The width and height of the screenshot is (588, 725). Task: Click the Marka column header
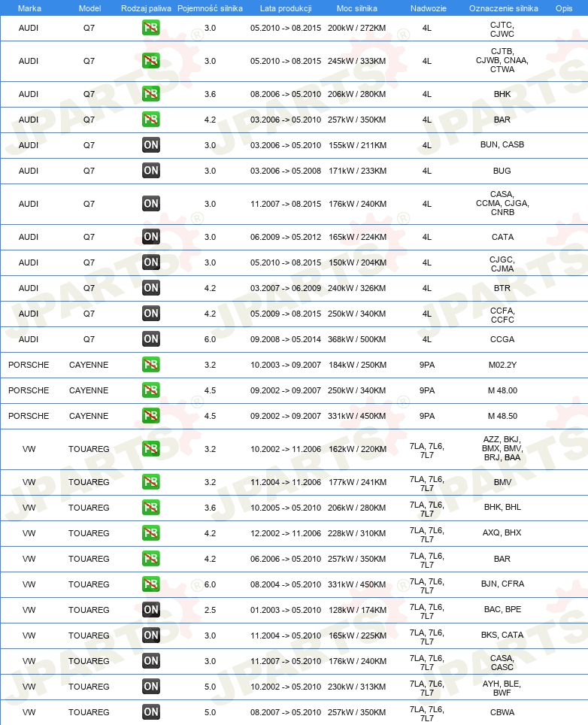pyautogui.click(x=29, y=8)
